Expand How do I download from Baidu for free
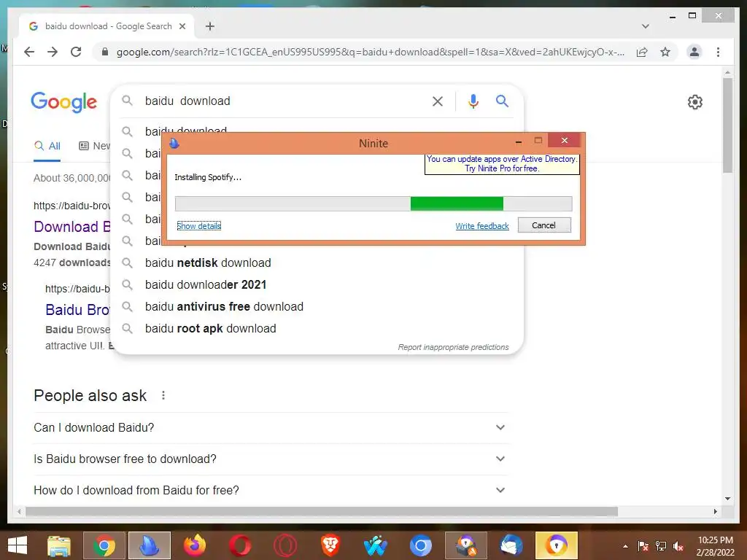The width and height of the screenshot is (747, 560). (270, 491)
